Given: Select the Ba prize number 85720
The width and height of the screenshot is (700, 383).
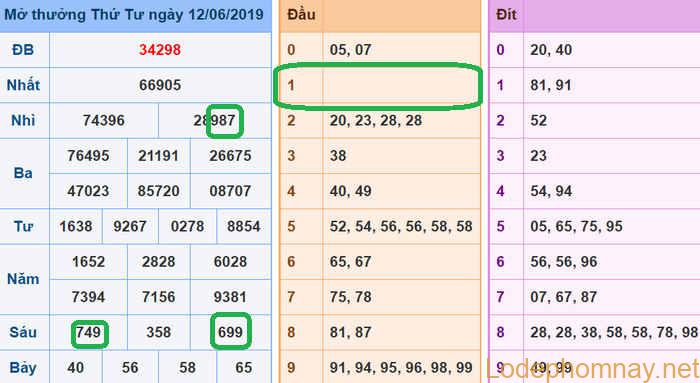Looking at the screenshot, I should 158,191.
